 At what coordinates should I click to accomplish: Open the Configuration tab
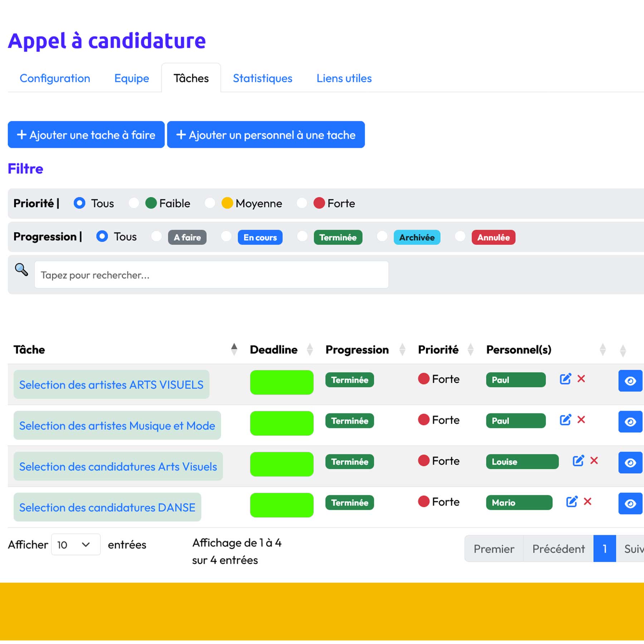[x=55, y=78]
